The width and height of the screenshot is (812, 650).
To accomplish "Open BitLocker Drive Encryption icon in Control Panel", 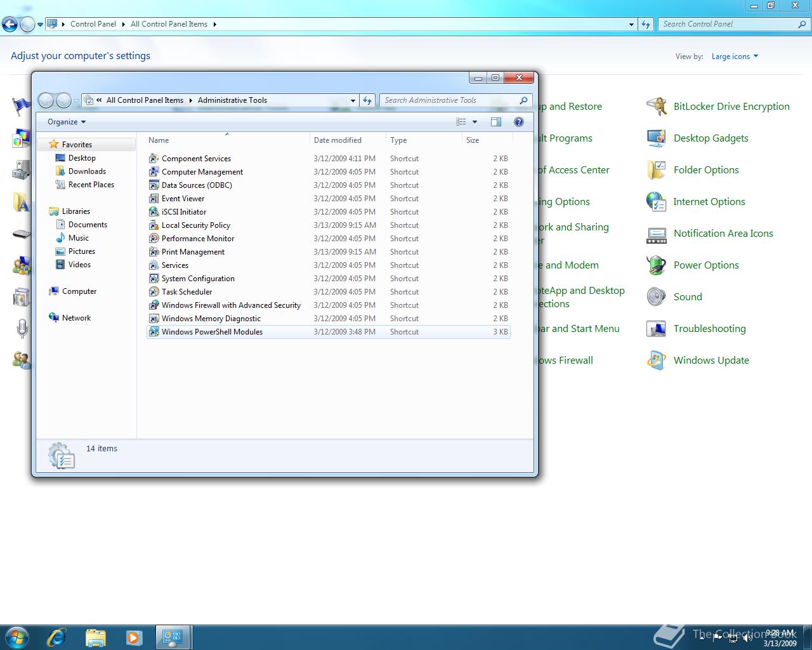I will point(657,107).
